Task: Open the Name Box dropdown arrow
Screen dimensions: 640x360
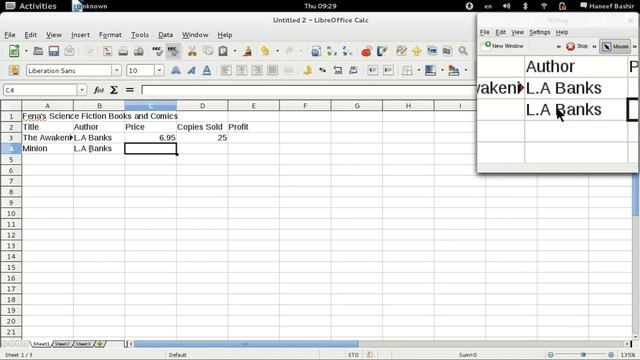Action: 82,90
